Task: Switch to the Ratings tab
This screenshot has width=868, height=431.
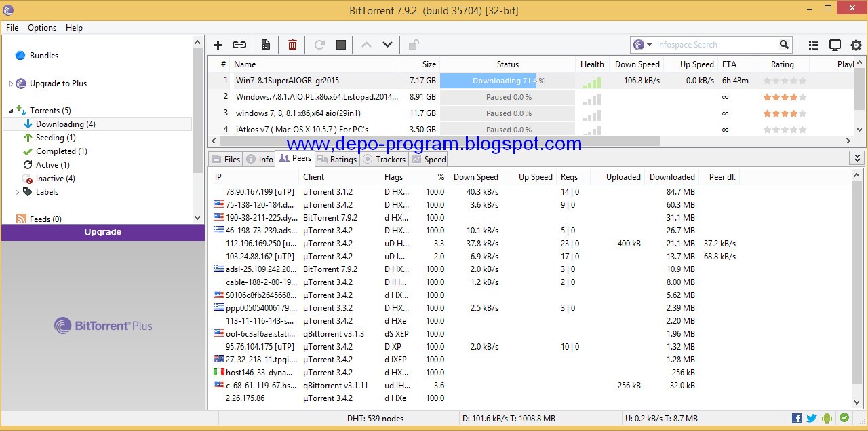Action: (x=336, y=160)
